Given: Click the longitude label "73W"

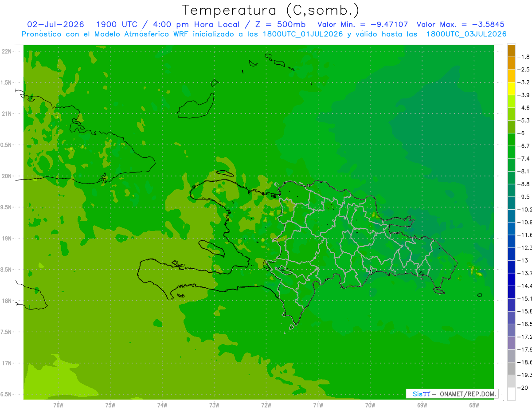Looking at the screenshot, I should coord(214,405).
